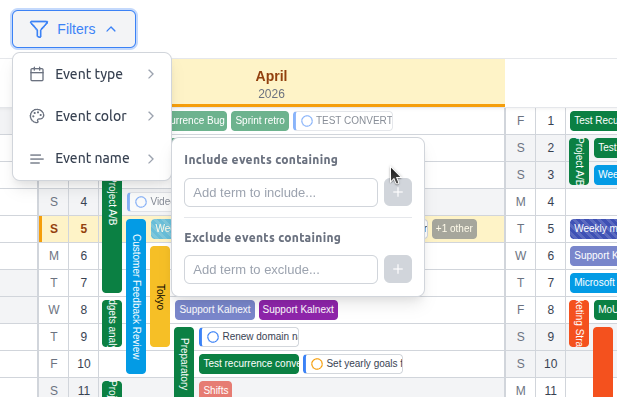The width and height of the screenshot is (617, 397).
Task: Select day 10 in the April column
Action: coord(84,364)
